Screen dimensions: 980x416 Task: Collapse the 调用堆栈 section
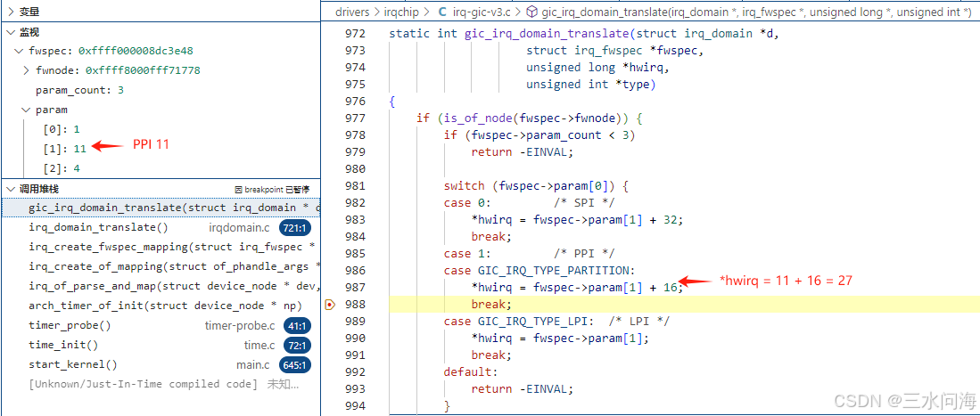click(x=12, y=189)
